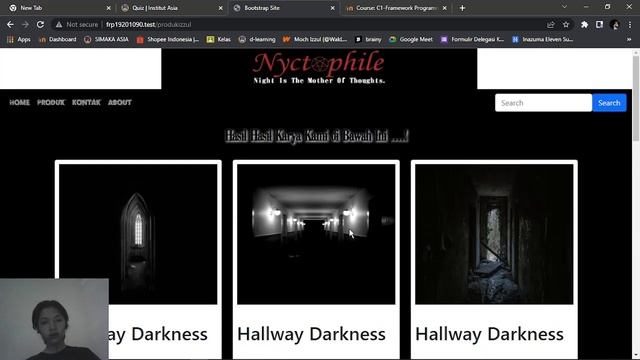Reload the current page
Screen dimensions: 640x360
(x=40, y=24)
